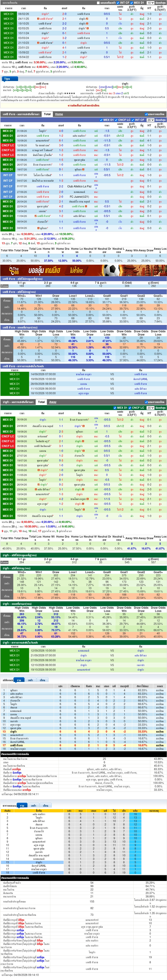Click the 18/10/2026 10:00:00 fixture date
Screen dimensions: 167x980
click(x=43, y=393)
